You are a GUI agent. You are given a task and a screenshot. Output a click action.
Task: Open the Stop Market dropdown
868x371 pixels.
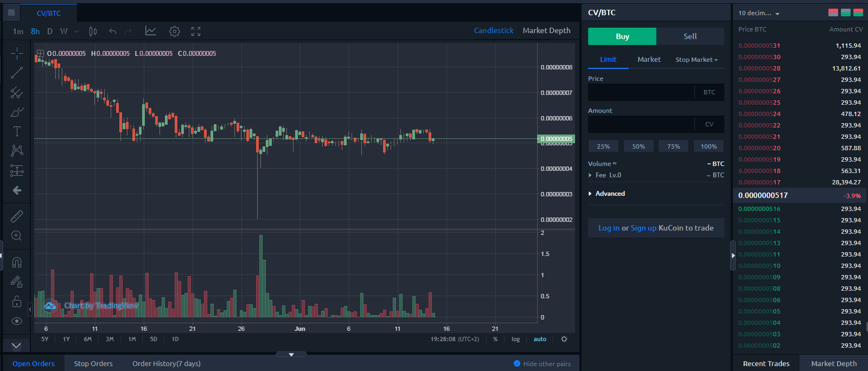(697, 60)
